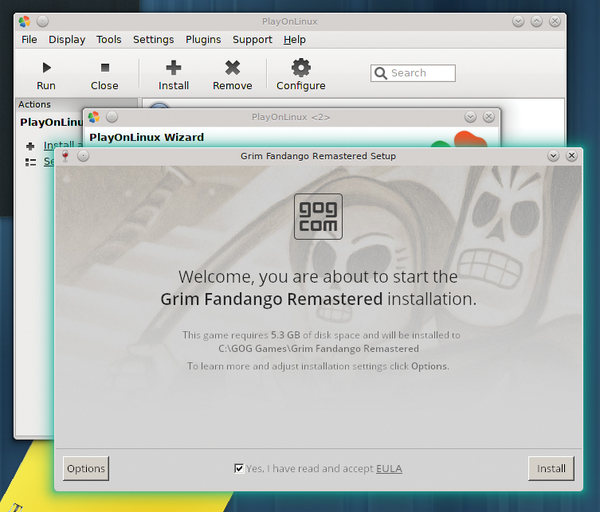Close the main PlayOnLinux window
Viewport: 600px width, 512px height.
pyautogui.click(x=555, y=21)
